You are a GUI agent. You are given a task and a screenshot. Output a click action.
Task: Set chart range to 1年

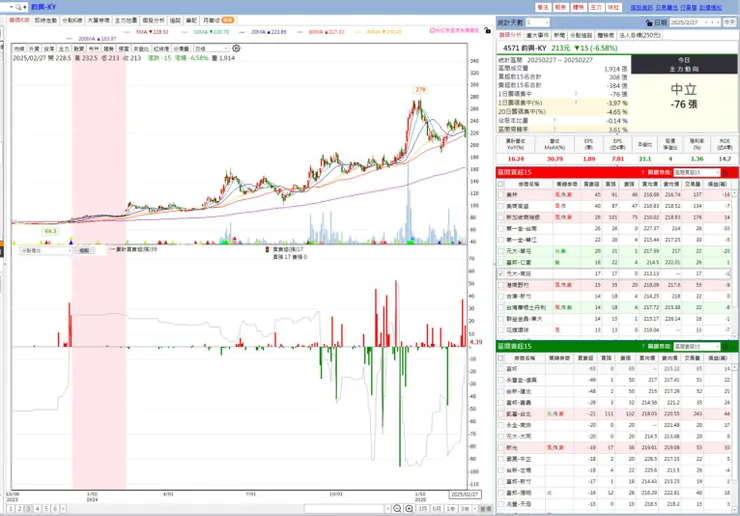[x=451, y=509]
